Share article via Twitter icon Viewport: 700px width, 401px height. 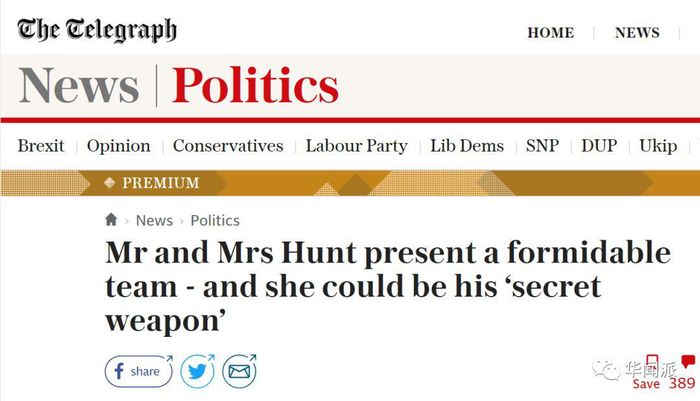(196, 371)
